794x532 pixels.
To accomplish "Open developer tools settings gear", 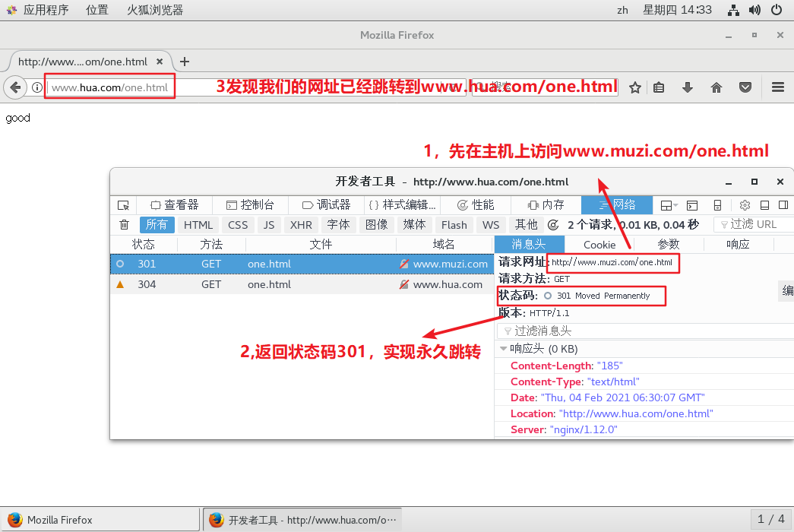I will click(x=745, y=205).
